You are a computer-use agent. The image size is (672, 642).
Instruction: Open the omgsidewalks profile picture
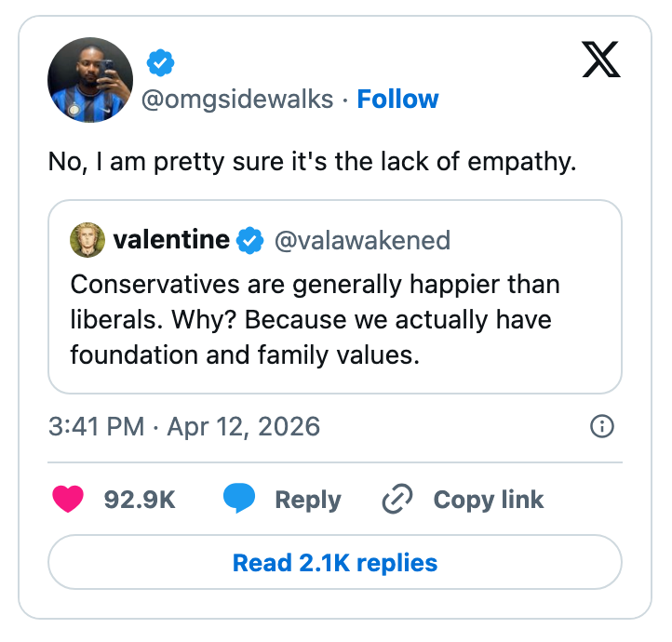coord(90,80)
